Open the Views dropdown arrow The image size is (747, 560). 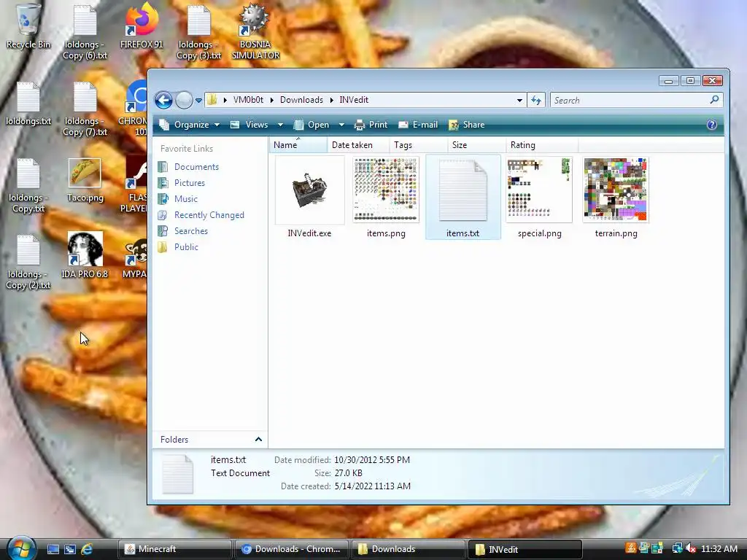pos(280,125)
